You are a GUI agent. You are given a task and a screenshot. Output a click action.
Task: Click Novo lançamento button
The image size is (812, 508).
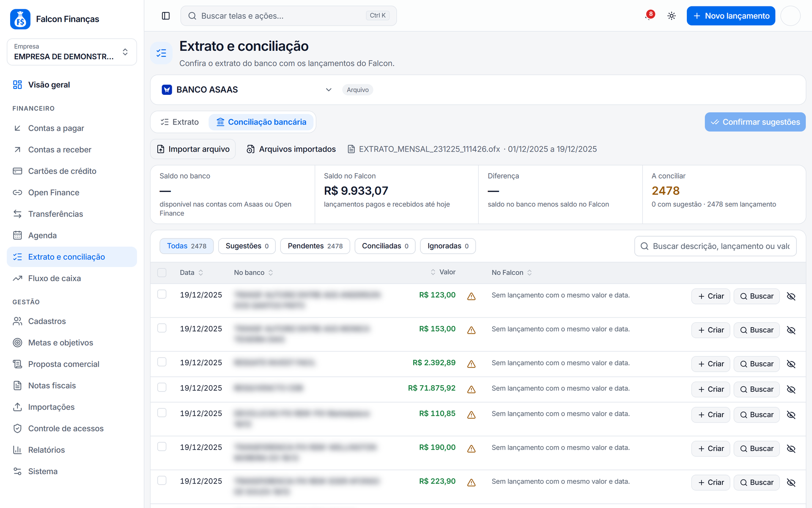(x=731, y=16)
